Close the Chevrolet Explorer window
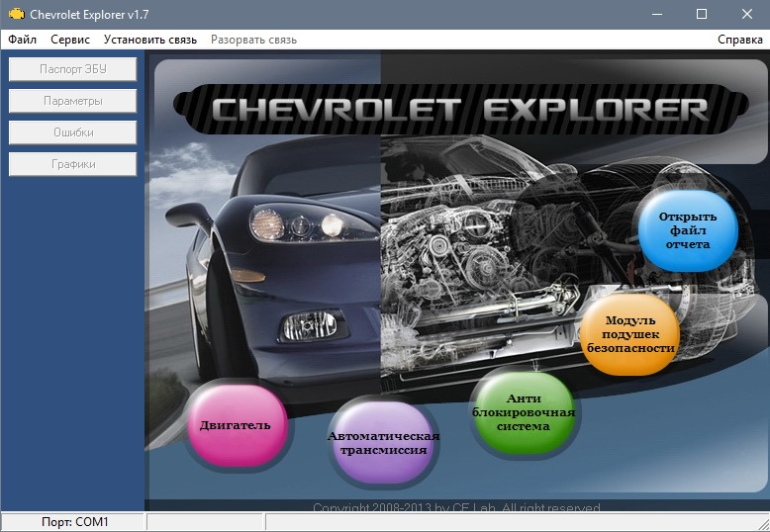The image size is (770, 532). pos(747,14)
